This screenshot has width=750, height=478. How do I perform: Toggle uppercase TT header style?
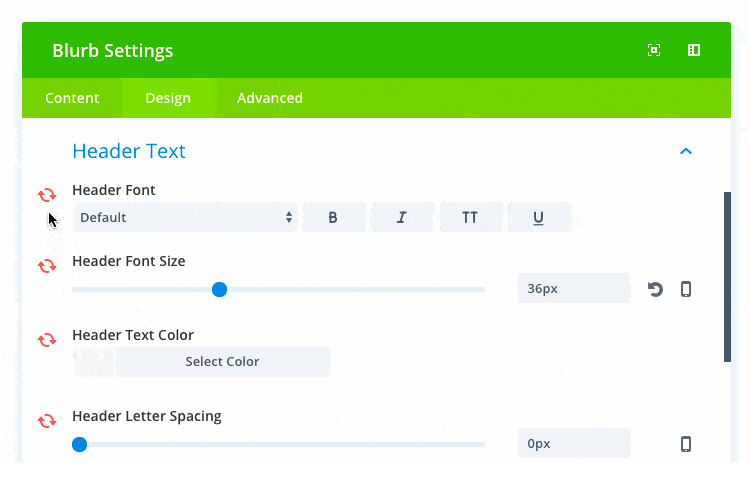click(470, 217)
